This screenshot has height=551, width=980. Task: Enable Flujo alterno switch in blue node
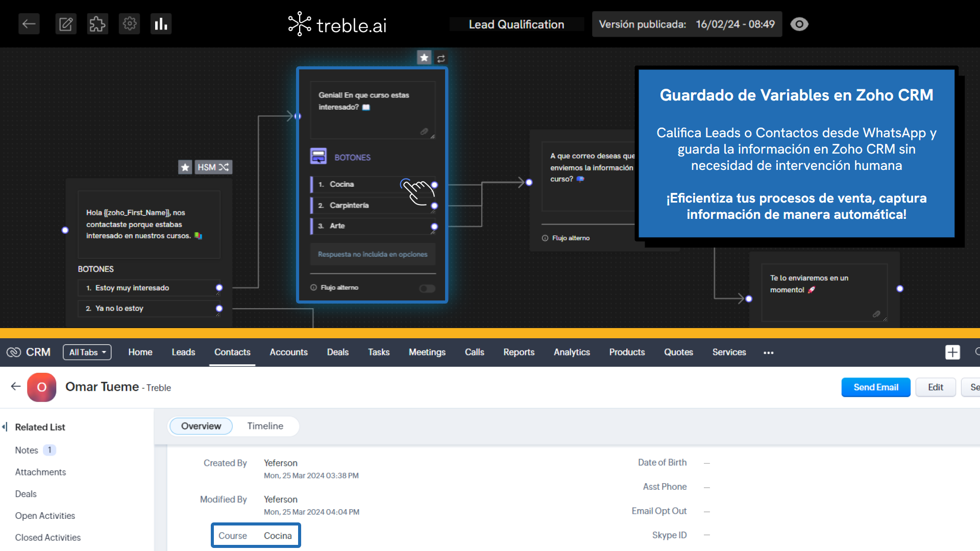427,288
